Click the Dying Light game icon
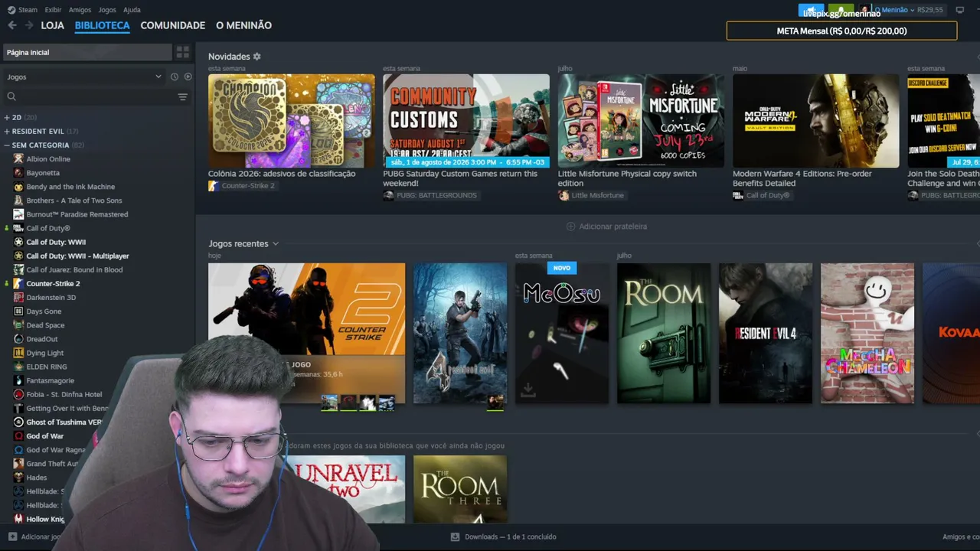This screenshot has height=551, width=980. (x=19, y=353)
